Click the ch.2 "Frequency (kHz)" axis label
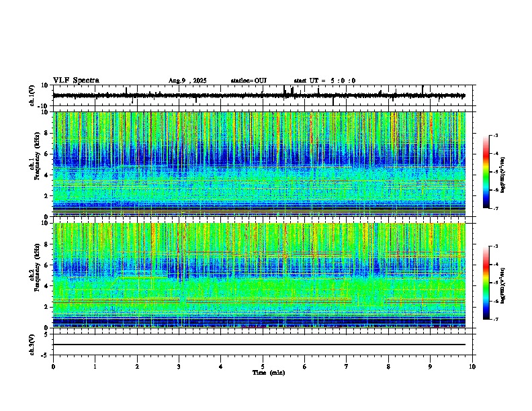 point(38,267)
